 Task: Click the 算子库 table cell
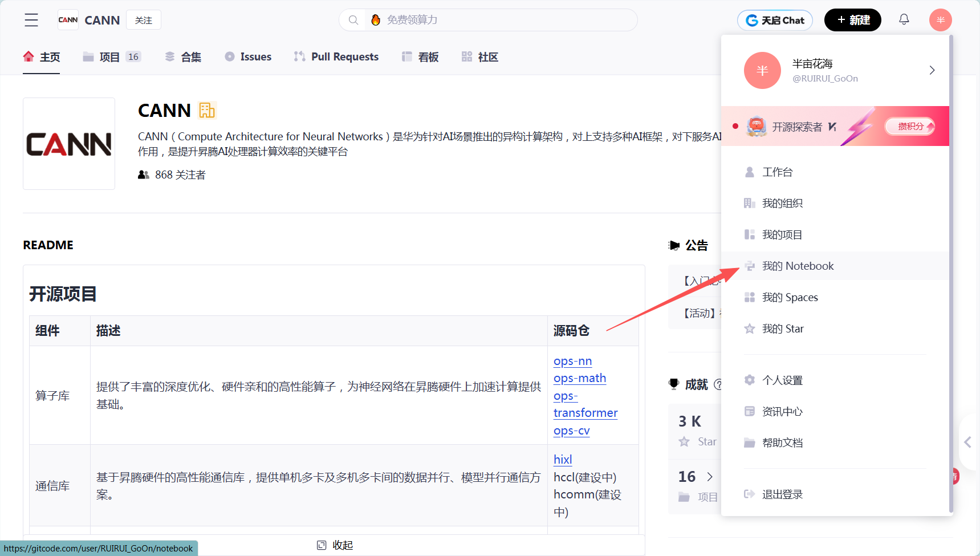tap(59, 395)
